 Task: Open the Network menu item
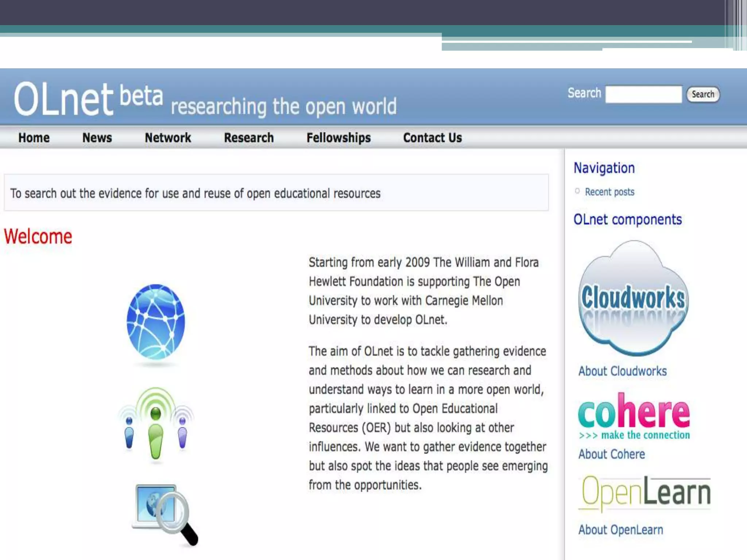pyautogui.click(x=168, y=138)
